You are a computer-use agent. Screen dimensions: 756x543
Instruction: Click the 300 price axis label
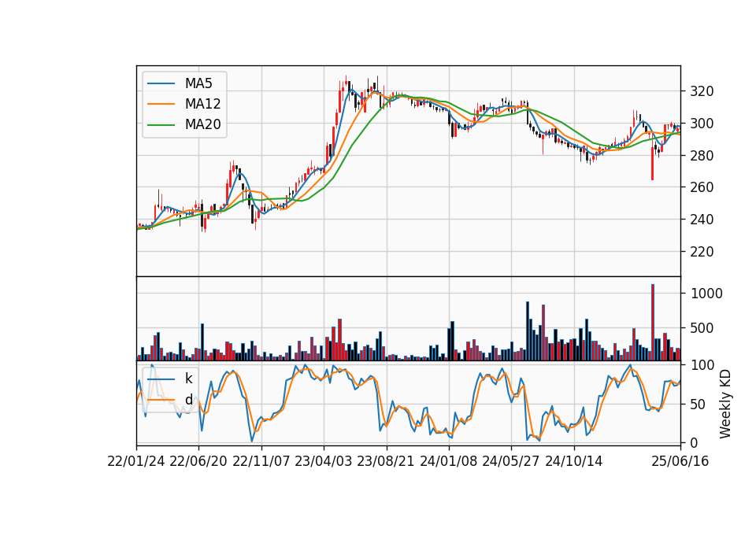(702, 124)
